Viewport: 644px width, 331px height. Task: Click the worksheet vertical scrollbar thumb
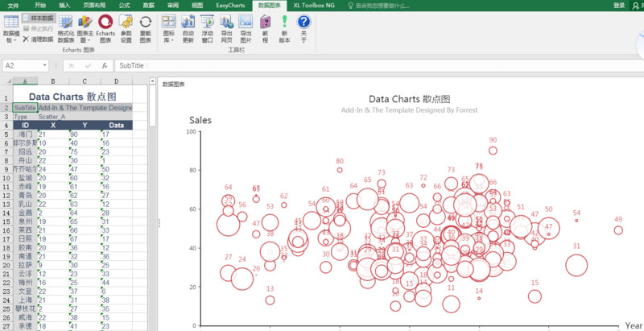tap(152, 106)
